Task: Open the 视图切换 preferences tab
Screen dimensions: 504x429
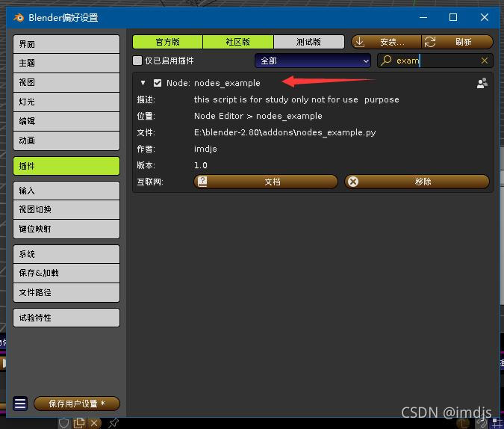Action: tap(66, 210)
